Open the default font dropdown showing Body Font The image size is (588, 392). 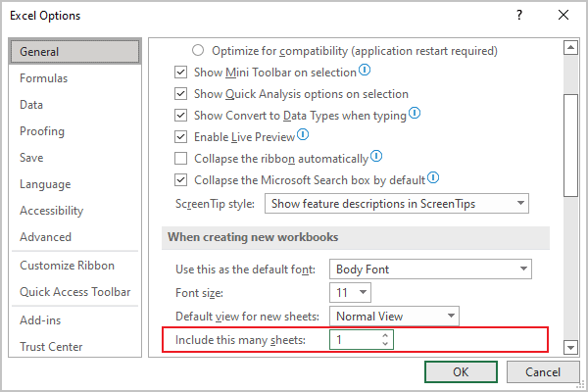pyautogui.click(x=430, y=269)
